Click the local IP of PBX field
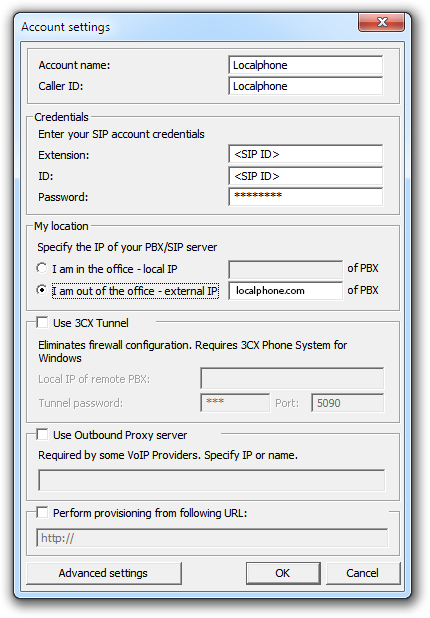 [x=285, y=270]
